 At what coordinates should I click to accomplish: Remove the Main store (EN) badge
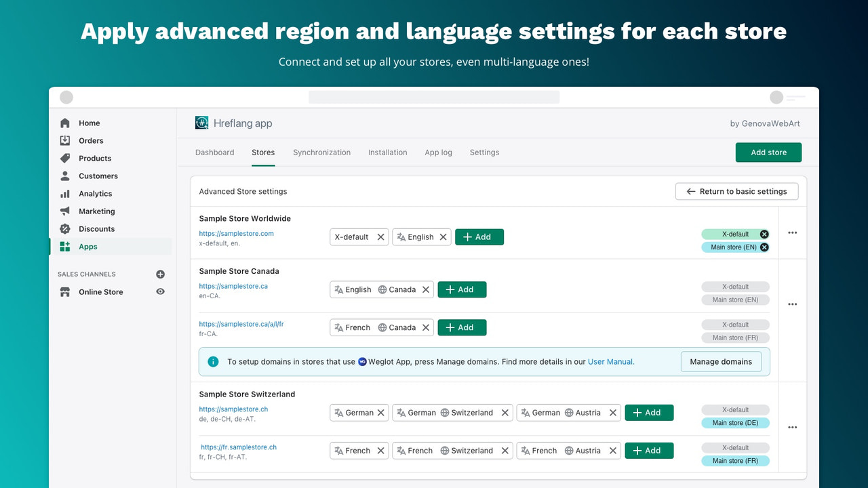point(764,247)
